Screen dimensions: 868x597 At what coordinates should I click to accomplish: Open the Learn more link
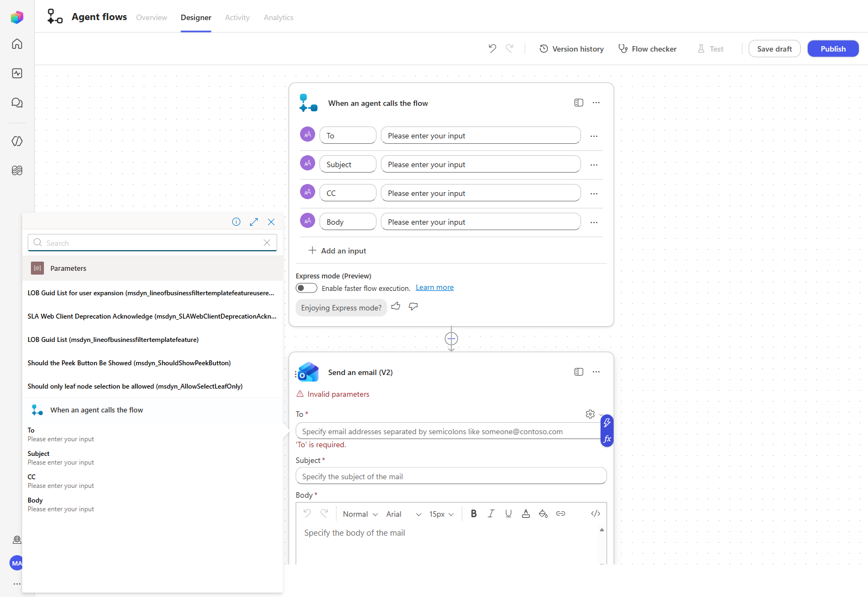435,288
